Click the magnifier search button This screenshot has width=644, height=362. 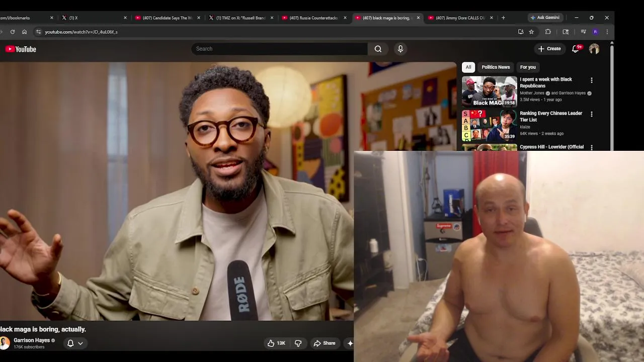[x=378, y=49]
